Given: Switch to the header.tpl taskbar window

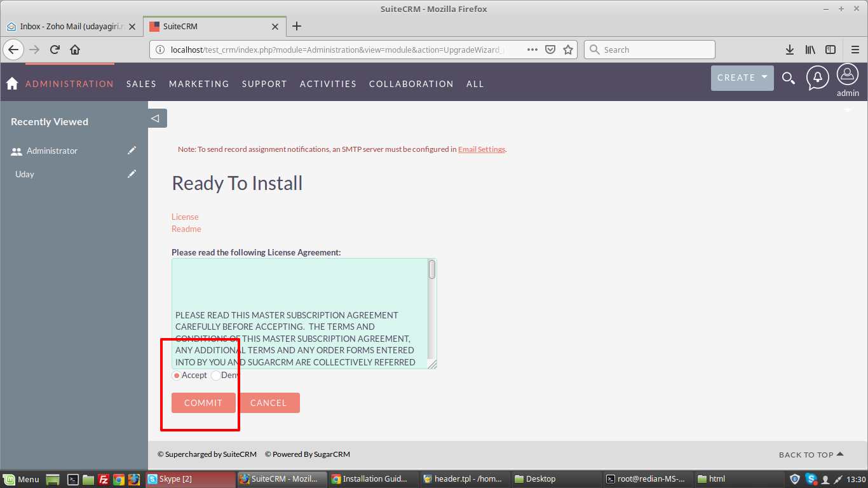Looking at the screenshot, I should [x=465, y=479].
